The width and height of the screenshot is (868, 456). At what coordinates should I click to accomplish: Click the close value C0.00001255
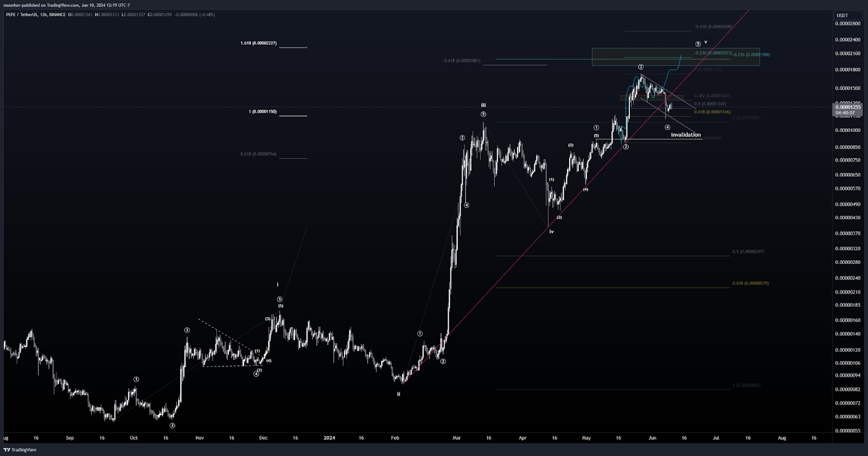click(x=160, y=15)
